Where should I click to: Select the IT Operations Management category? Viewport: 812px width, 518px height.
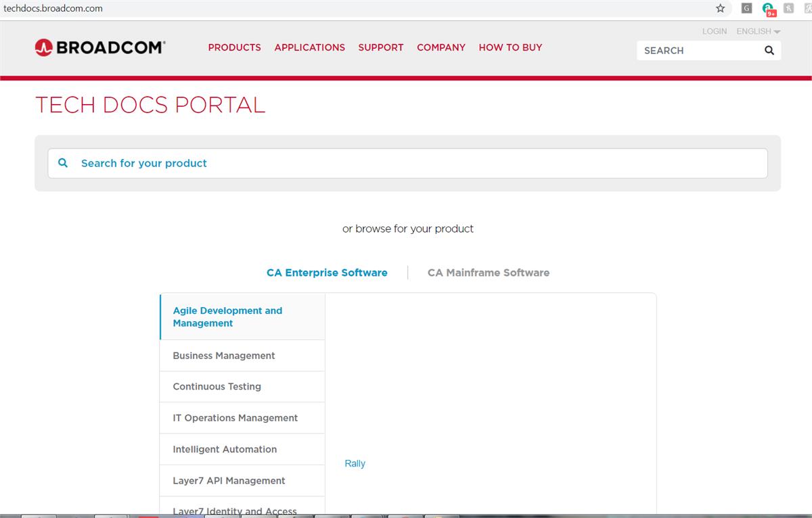tap(234, 418)
